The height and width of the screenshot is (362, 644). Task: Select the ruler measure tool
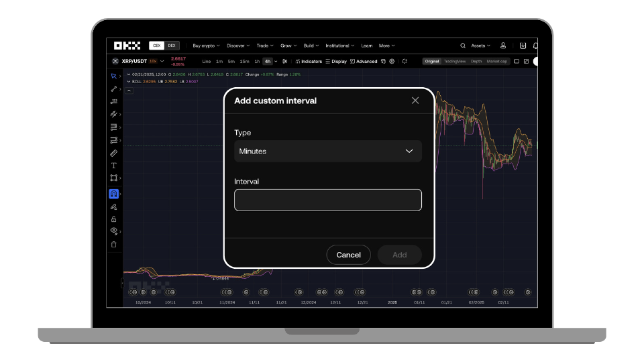[114, 153]
